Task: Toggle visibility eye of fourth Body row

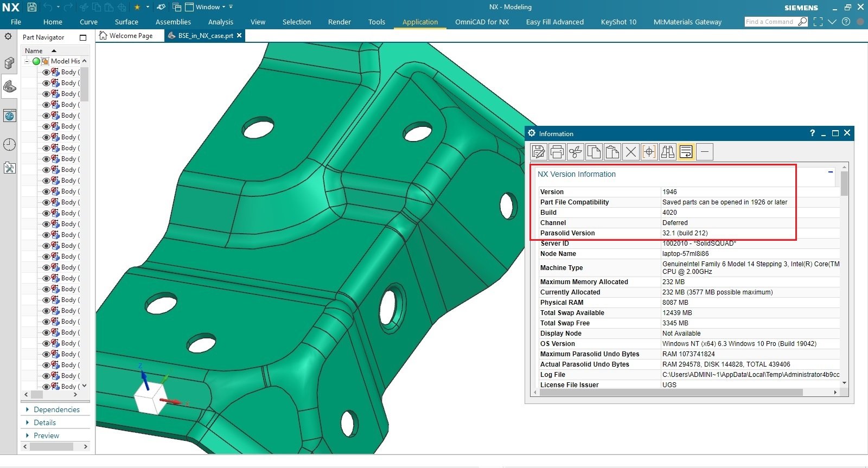Action: 46,105
